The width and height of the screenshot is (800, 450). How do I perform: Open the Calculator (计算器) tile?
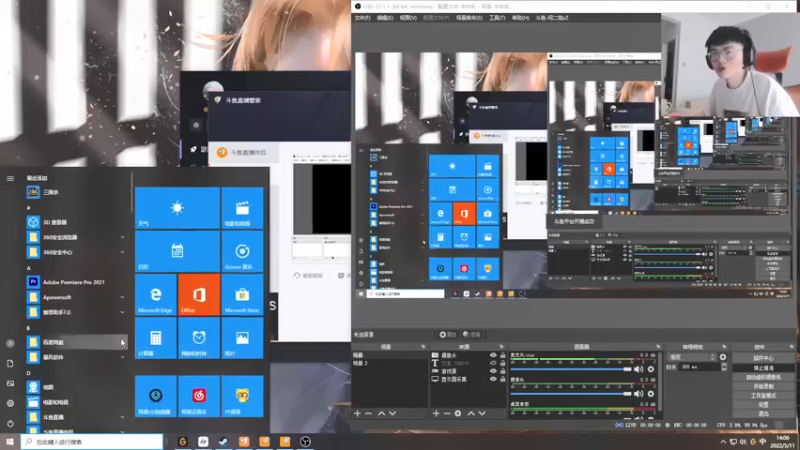point(156,338)
